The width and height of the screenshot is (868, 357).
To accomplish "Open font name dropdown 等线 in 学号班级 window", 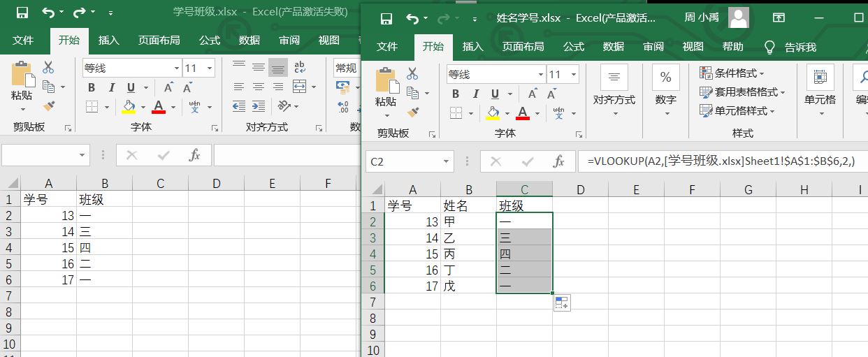I will [x=176, y=68].
